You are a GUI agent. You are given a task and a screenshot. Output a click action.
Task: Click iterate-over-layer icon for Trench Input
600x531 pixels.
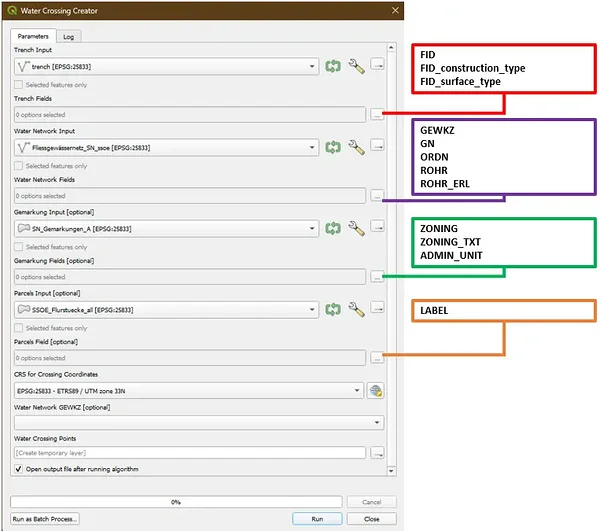point(333,66)
